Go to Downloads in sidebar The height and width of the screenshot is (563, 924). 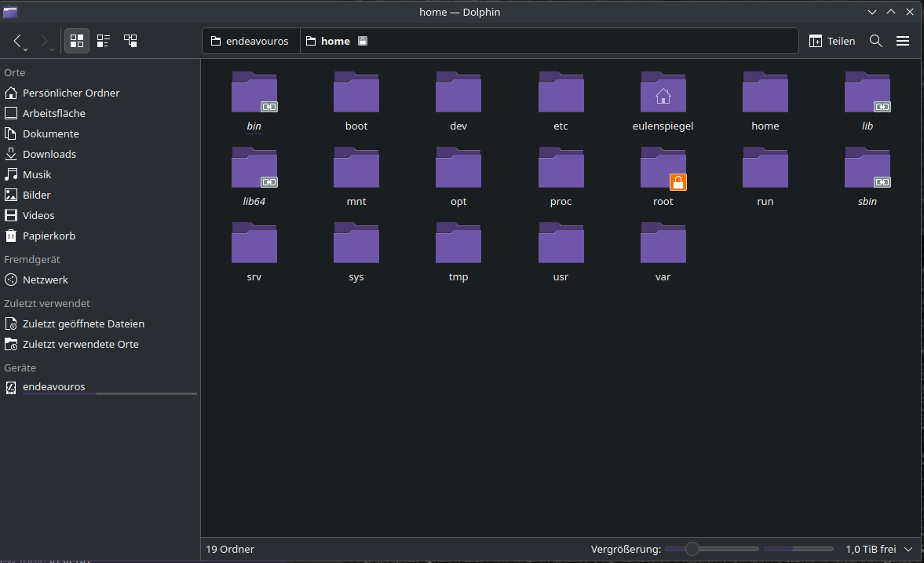(49, 154)
